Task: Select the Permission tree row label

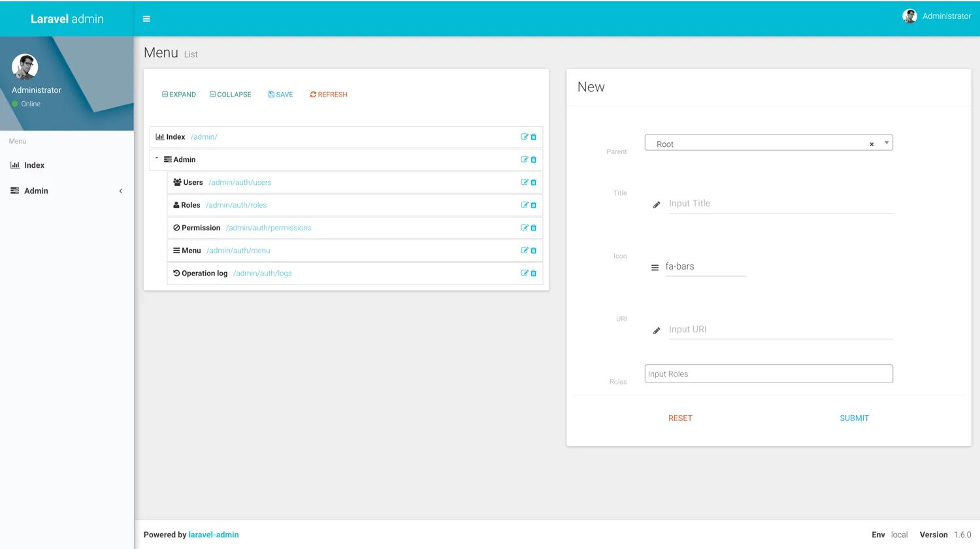Action: point(201,228)
